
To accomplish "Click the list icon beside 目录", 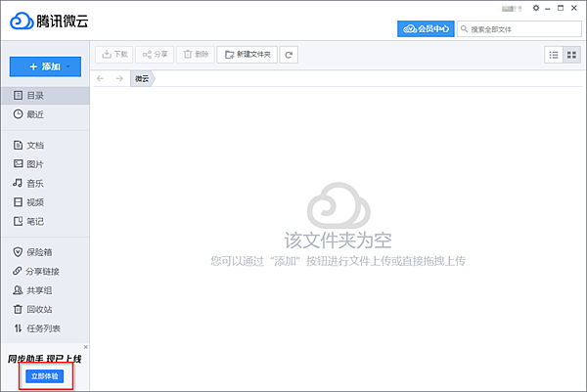I will (18, 95).
